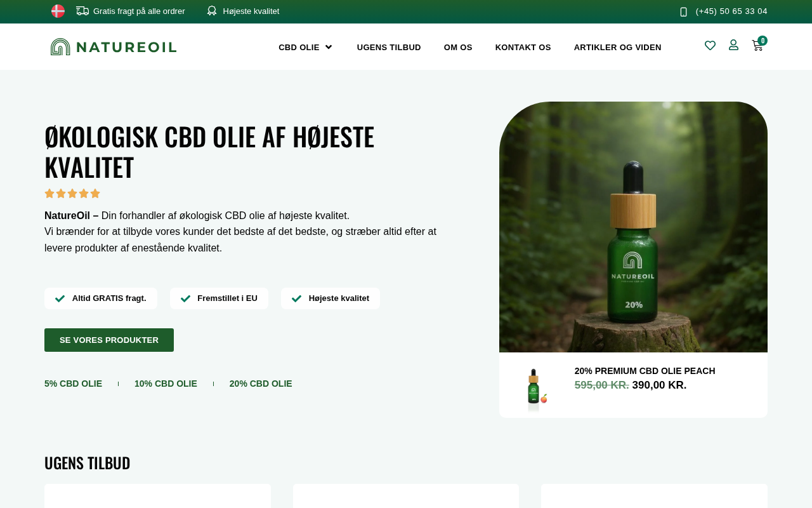Click the Danish flag language icon
This screenshot has height=508, width=812.
tap(58, 11)
